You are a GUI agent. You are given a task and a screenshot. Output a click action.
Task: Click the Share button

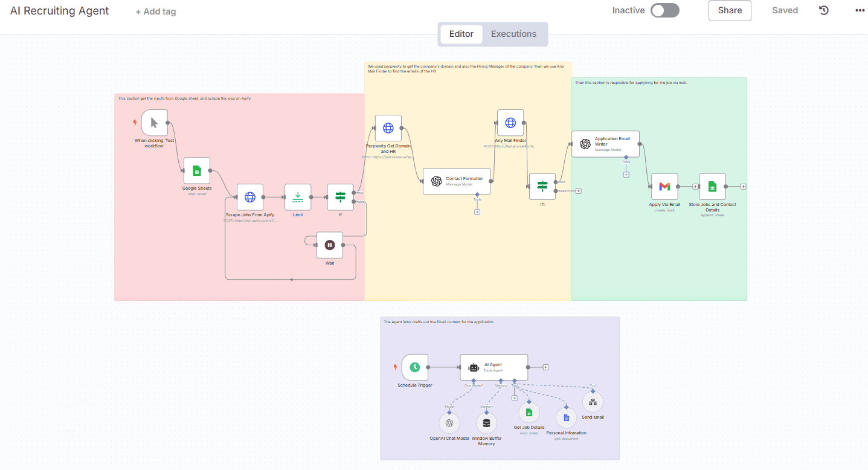point(730,10)
